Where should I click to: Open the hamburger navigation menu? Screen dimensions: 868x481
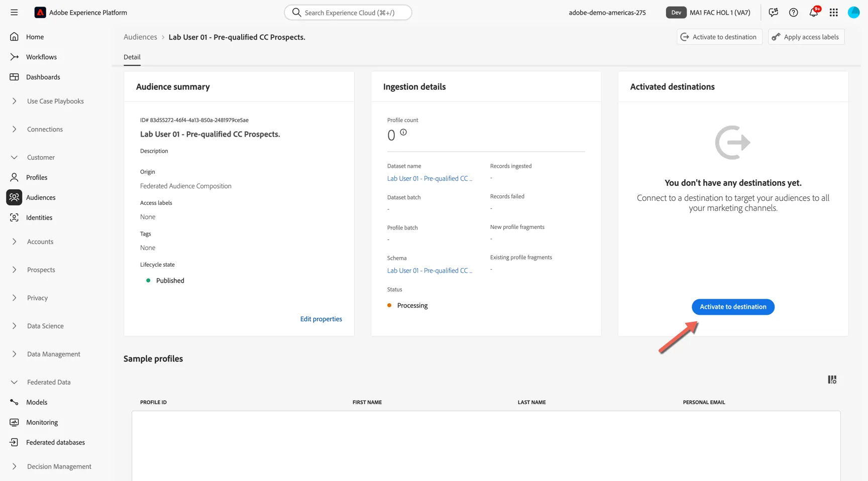pyautogui.click(x=14, y=13)
